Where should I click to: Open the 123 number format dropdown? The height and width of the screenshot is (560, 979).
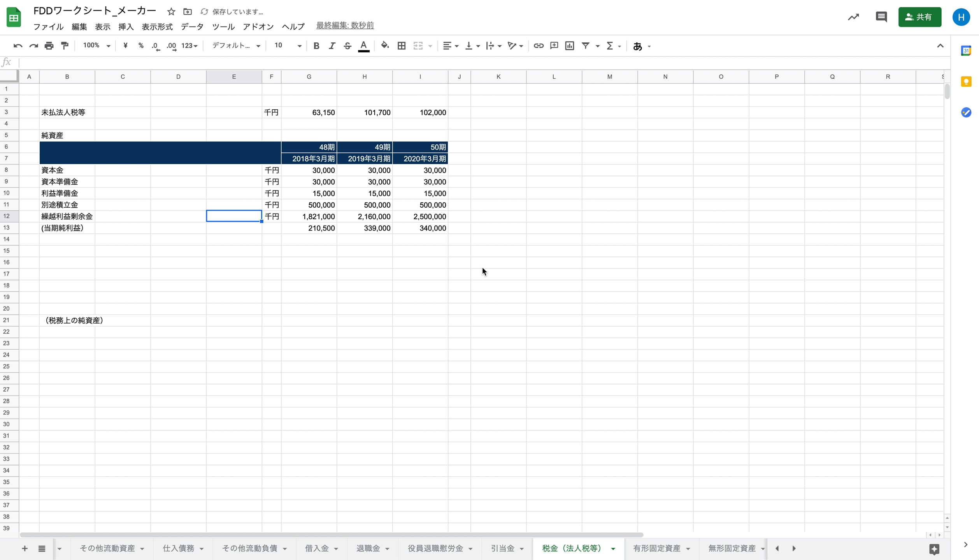click(x=189, y=46)
